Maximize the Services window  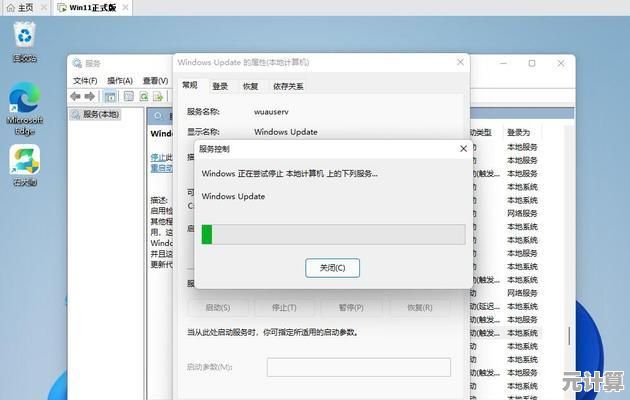(x=532, y=63)
